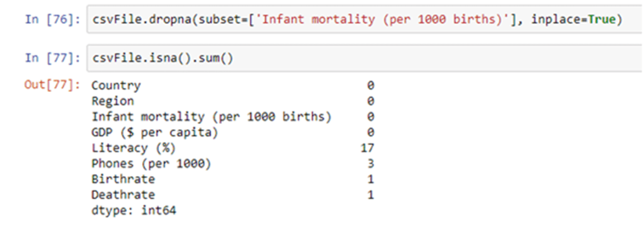Viewport: 644px width, 233px height.
Task: Click the 'Phones (per 1000)' output label
Action: tap(151, 164)
